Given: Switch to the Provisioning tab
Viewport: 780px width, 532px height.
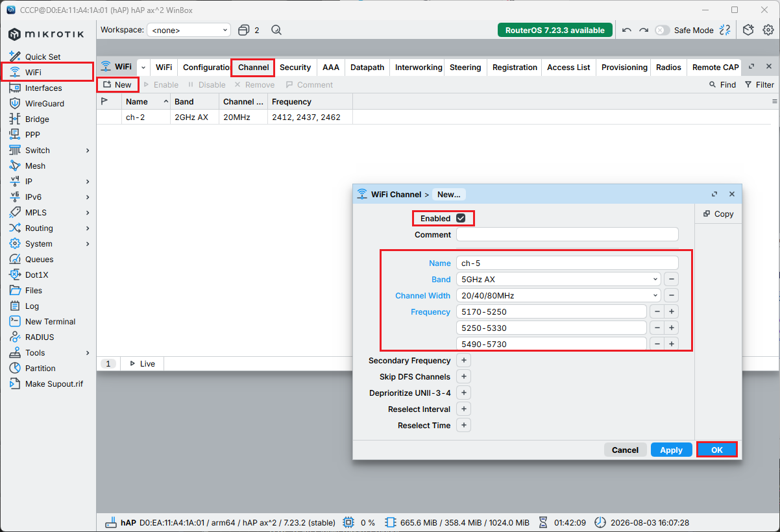Looking at the screenshot, I should coord(624,67).
